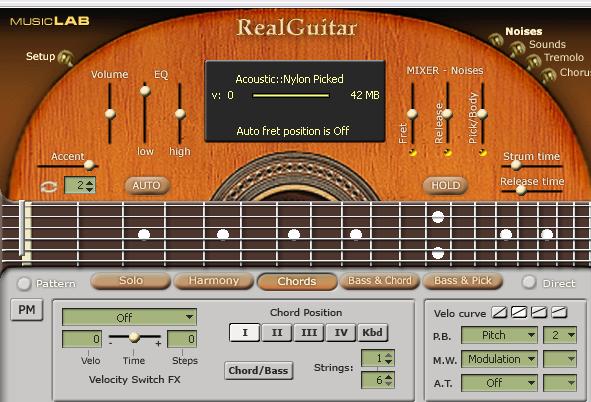
Task: Click the loop arrows icon beside Accent
Action: pyautogui.click(x=49, y=186)
